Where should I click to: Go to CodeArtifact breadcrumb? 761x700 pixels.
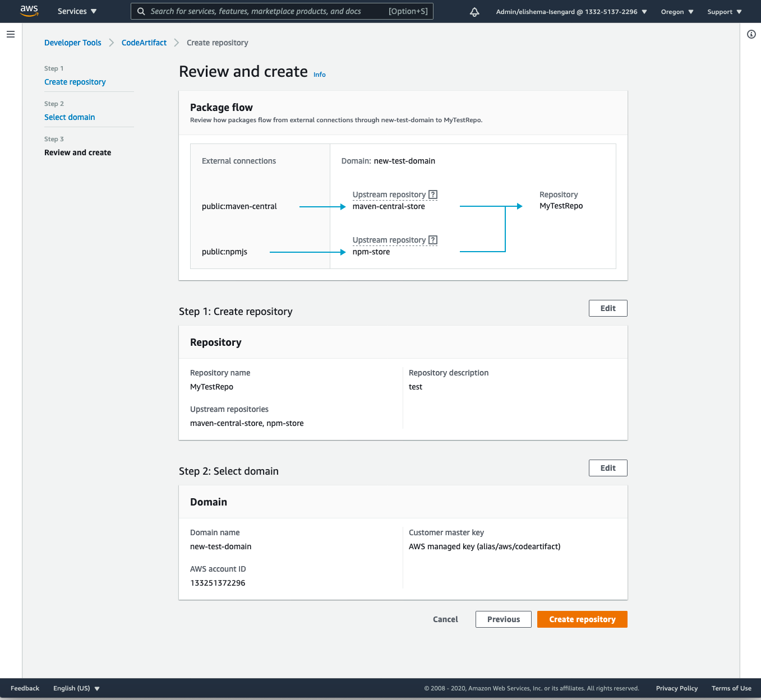tap(144, 43)
